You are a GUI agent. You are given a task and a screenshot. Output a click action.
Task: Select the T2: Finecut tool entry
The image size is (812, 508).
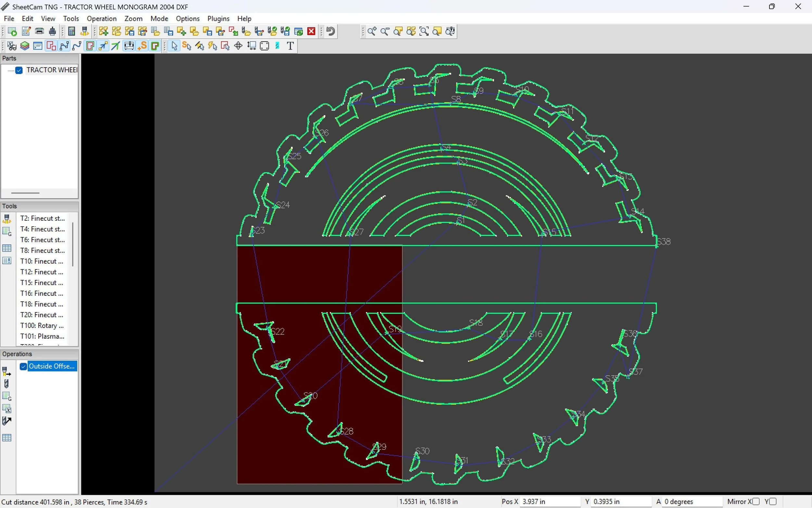coord(42,218)
